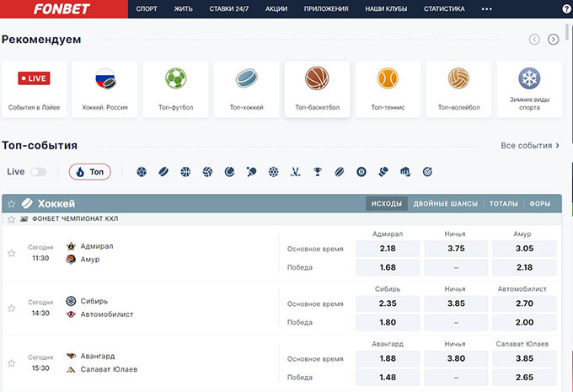Show the next recommendations with right arrow
The height and width of the screenshot is (392, 573).
pos(554,39)
